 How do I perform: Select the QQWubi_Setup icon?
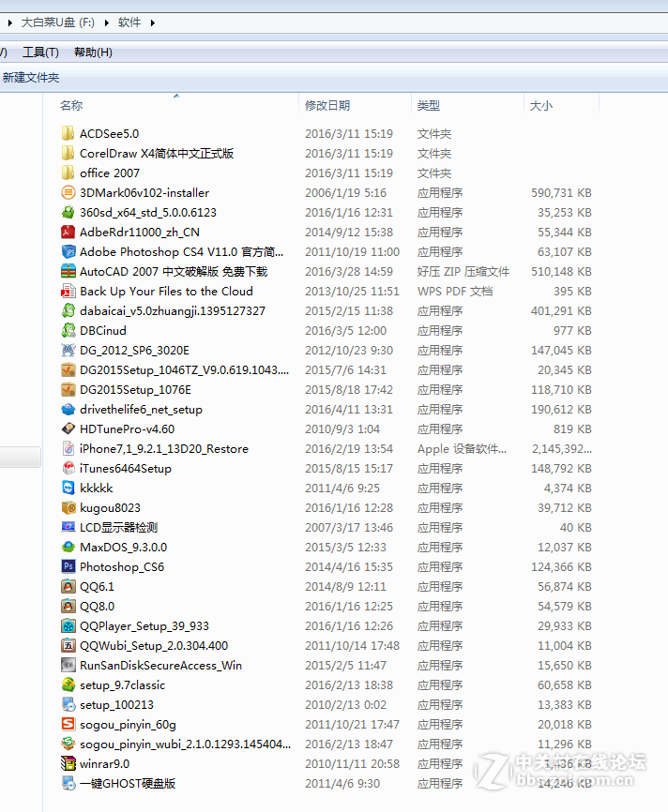(68, 645)
